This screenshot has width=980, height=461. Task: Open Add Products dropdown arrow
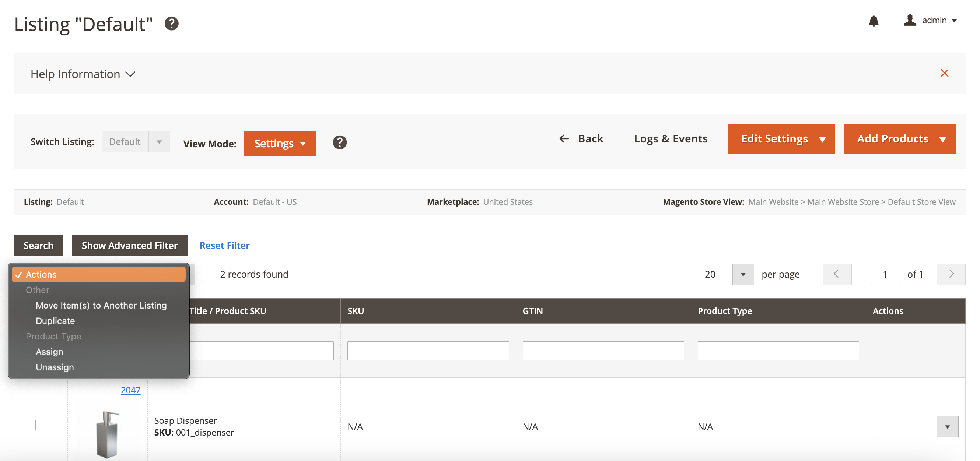(942, 139)
